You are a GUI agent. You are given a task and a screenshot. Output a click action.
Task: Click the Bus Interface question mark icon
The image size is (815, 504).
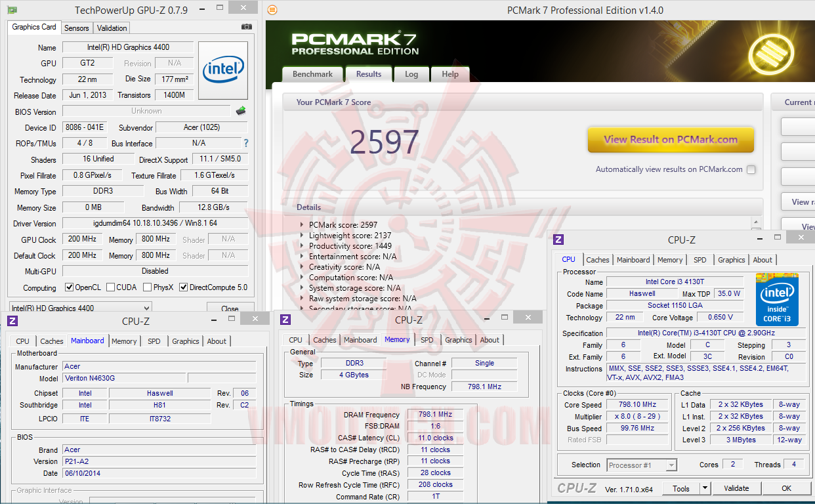[246, 143]
